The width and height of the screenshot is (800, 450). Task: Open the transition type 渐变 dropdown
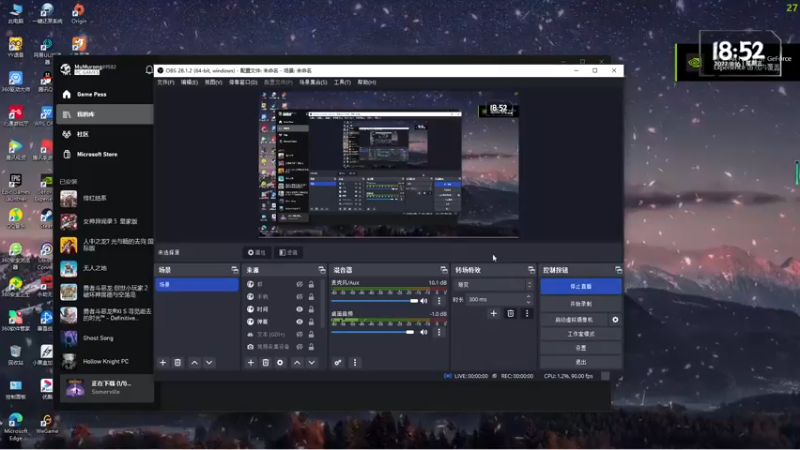tap(494, 285)
